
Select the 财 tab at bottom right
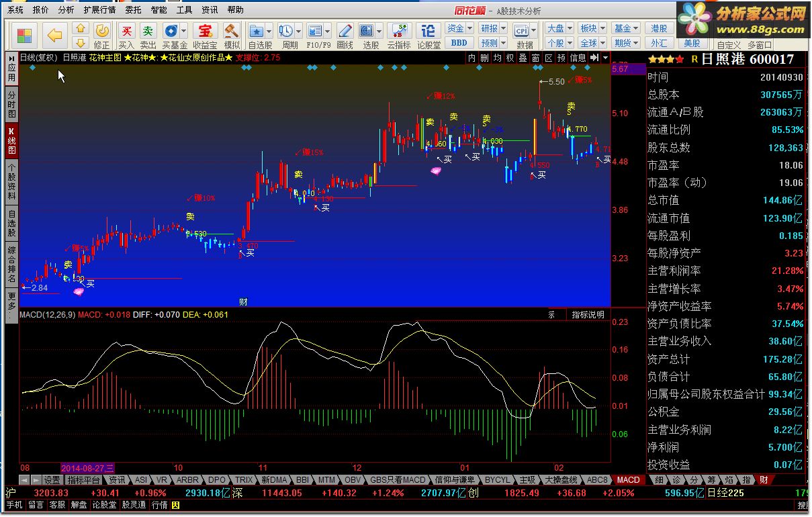[764, 479]
